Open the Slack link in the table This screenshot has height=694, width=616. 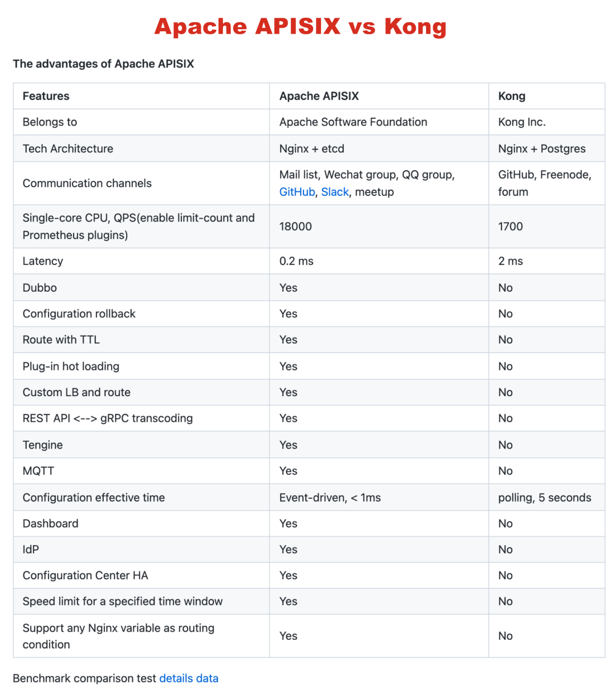tap(335, 192)
